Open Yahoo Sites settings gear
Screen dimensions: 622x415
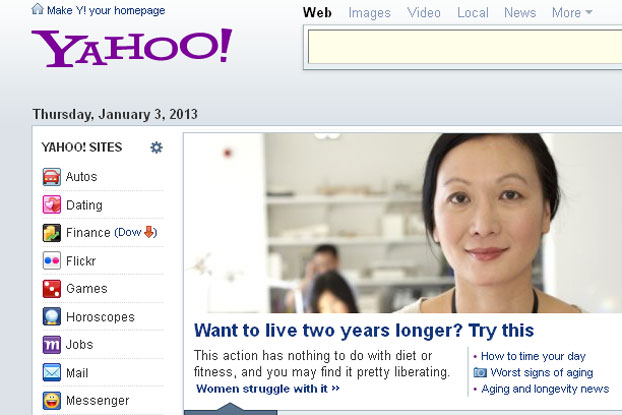click(x=156, y=147)
